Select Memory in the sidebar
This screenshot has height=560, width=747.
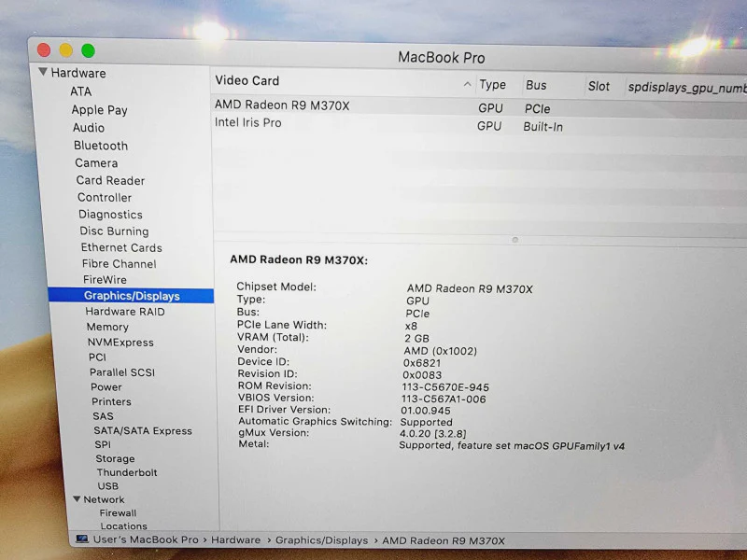pyautogui.click(x=107, y=327)
